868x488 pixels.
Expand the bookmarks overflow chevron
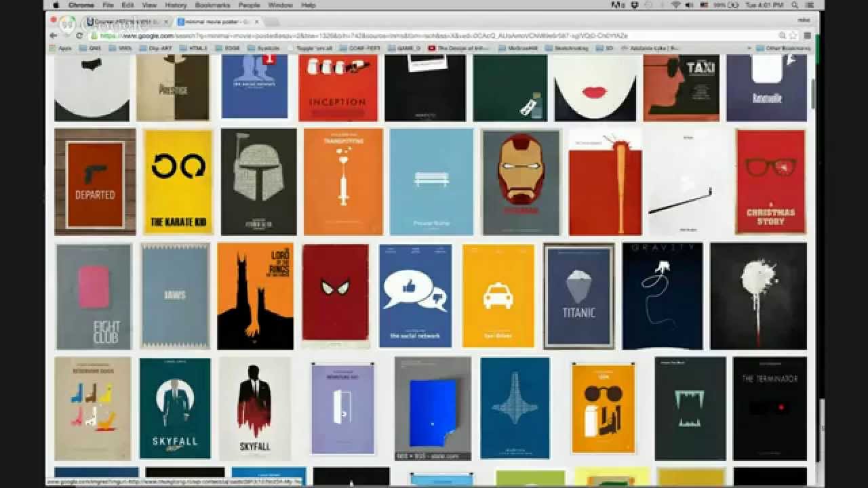click(x=749, y=48)
